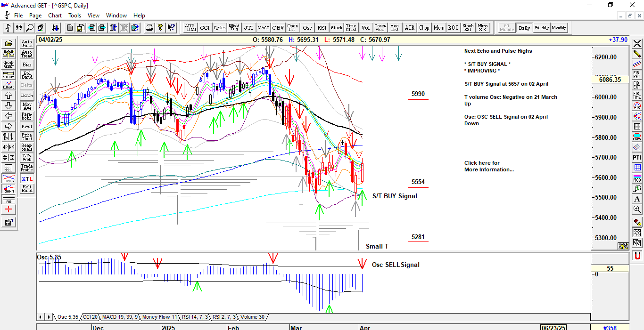Select the RSI 14, 7, 3 tab
Viewport: 644px width, 330px height.
click(195, 317)
